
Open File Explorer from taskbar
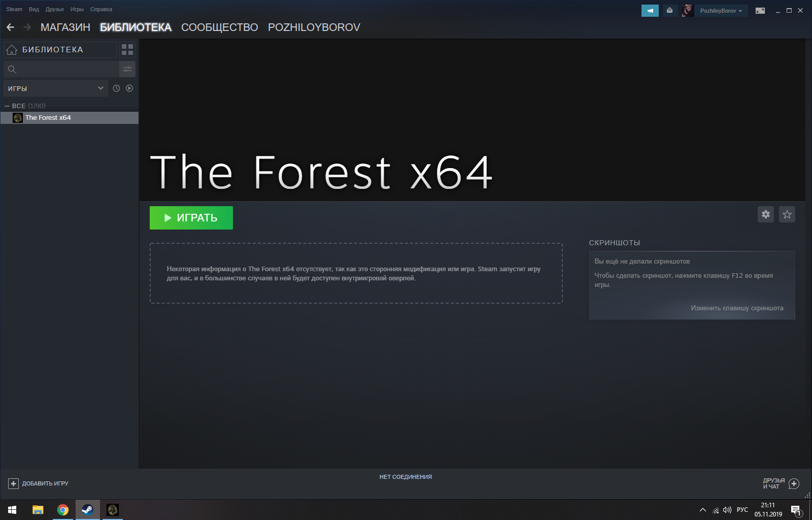click(38, 510)
